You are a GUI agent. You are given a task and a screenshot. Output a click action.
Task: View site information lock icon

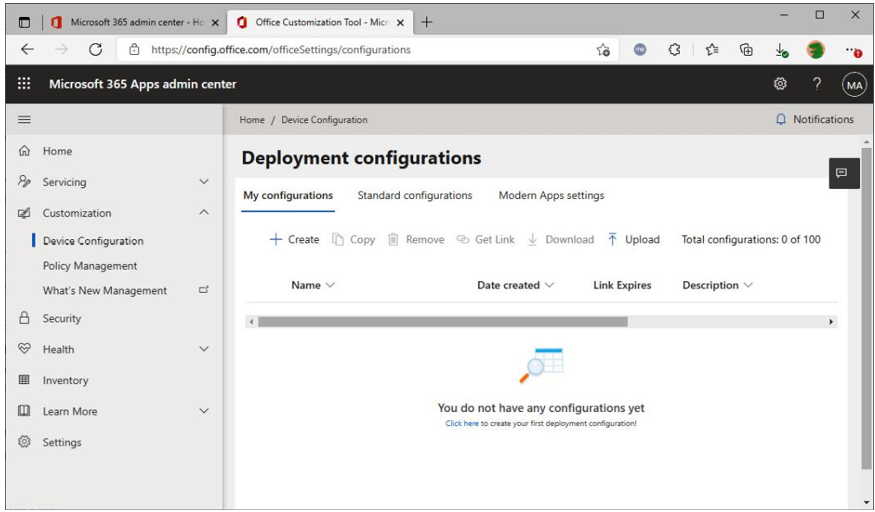(x=134, y=50)
